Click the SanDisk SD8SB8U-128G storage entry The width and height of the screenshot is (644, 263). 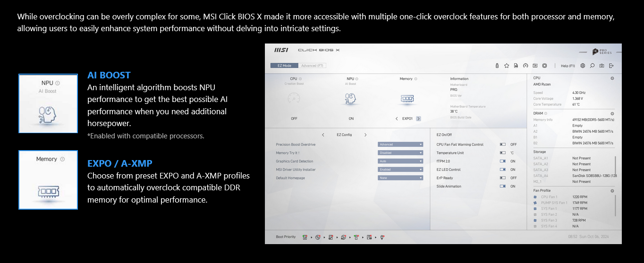click(594, 176)
